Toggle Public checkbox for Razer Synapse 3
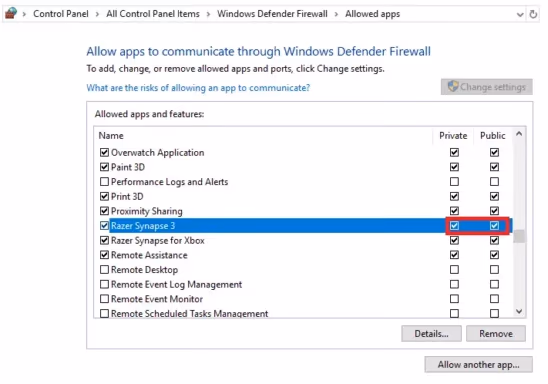 click(x=494, y=226)
